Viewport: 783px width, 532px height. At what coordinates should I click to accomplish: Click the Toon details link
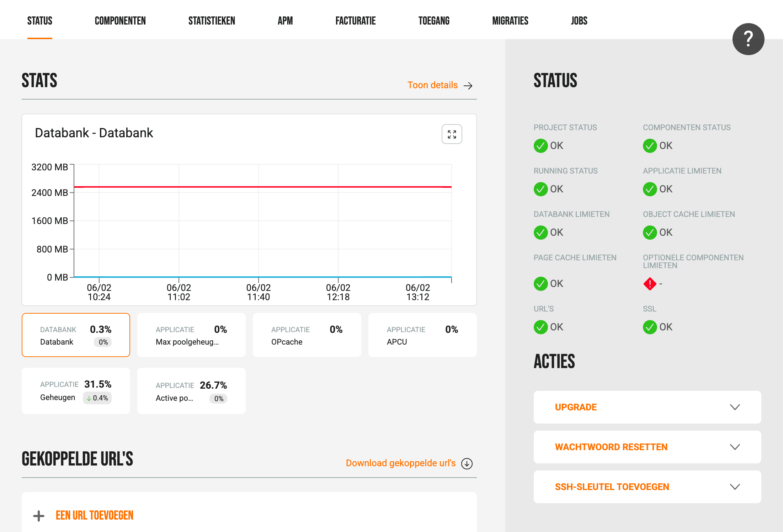[x=432, y=85]
